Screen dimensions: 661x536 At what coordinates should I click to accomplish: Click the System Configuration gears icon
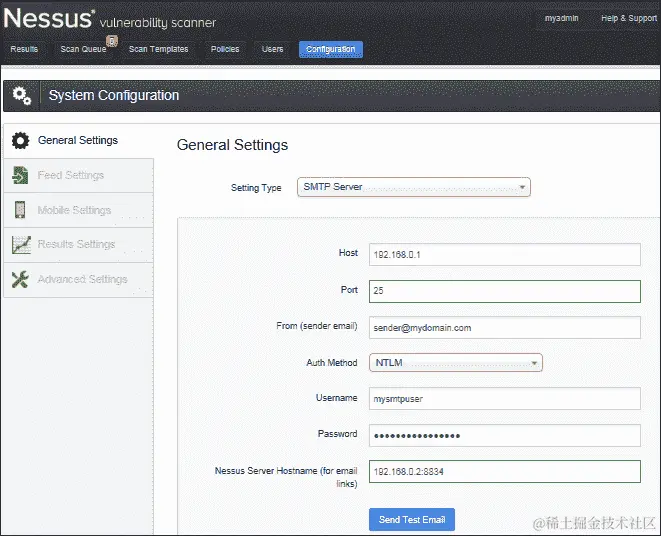pyautogui.click(x=21, y=96)
